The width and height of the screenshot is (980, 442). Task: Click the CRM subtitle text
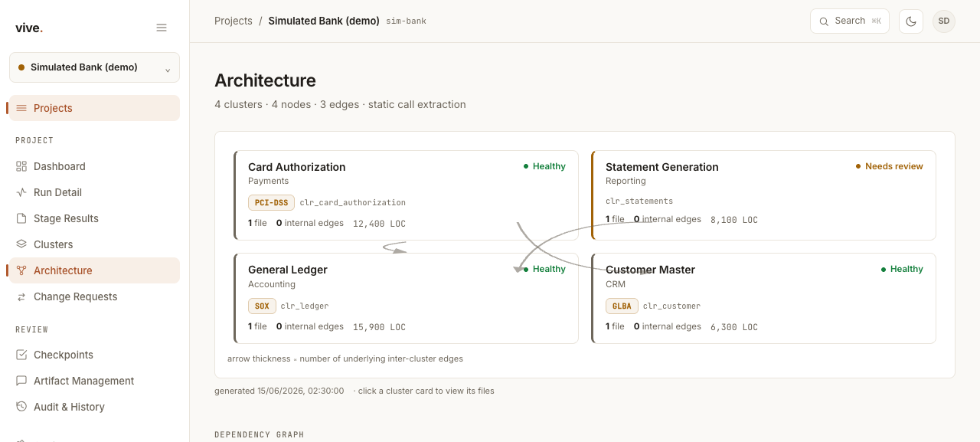tap(616, 284)
